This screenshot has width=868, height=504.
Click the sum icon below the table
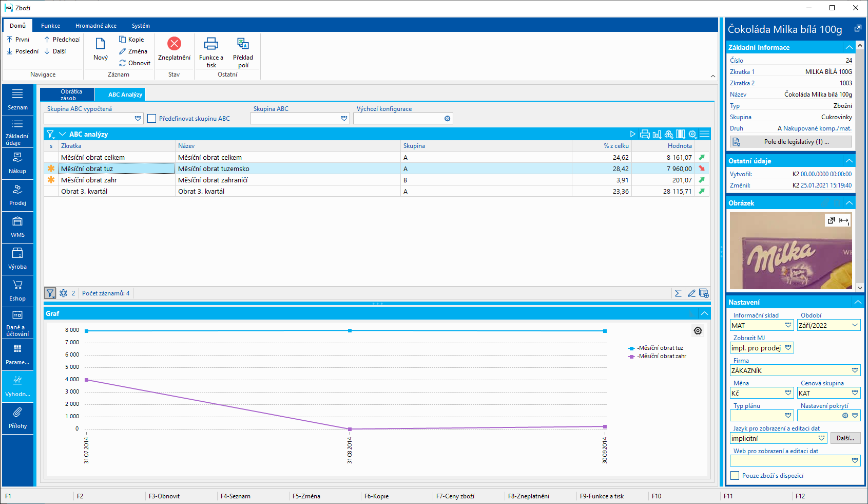(678, 293)
